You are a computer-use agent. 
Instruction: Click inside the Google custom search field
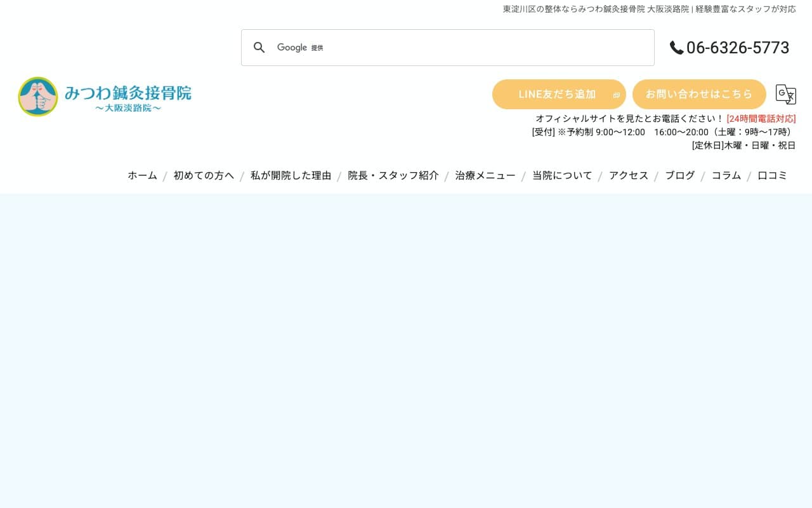pyautogui.click(x=444, y=47)
